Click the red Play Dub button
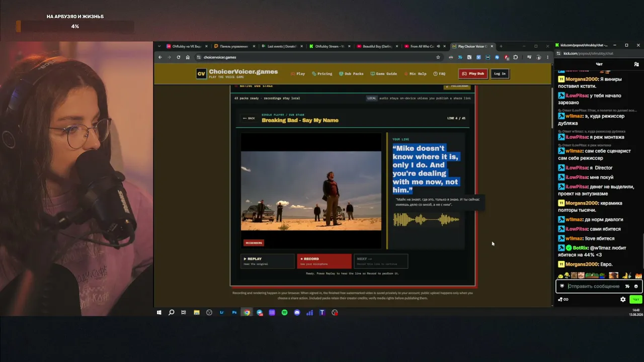644x362 pixels. coord(473,73)
